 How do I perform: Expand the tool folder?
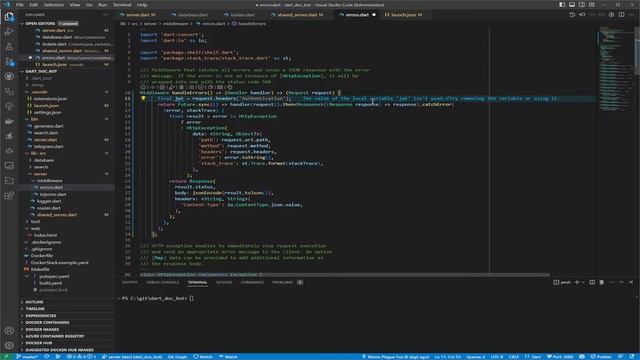click(36, 221)
